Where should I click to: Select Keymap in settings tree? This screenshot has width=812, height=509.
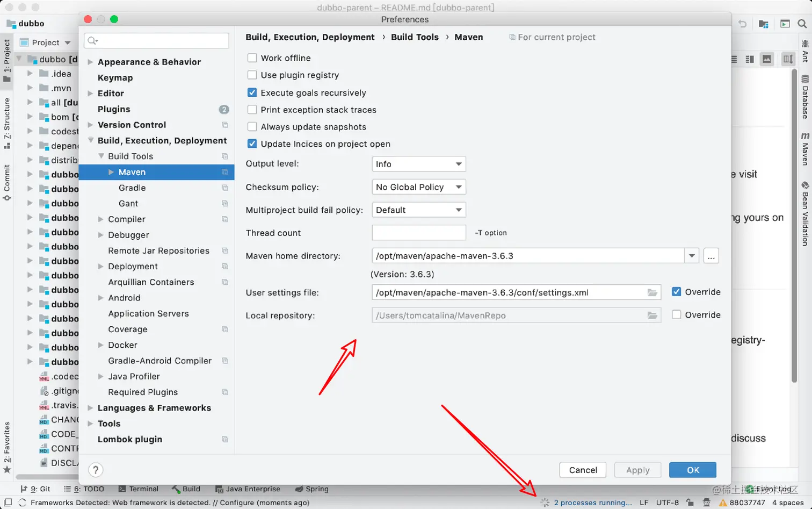pos(115,78)
